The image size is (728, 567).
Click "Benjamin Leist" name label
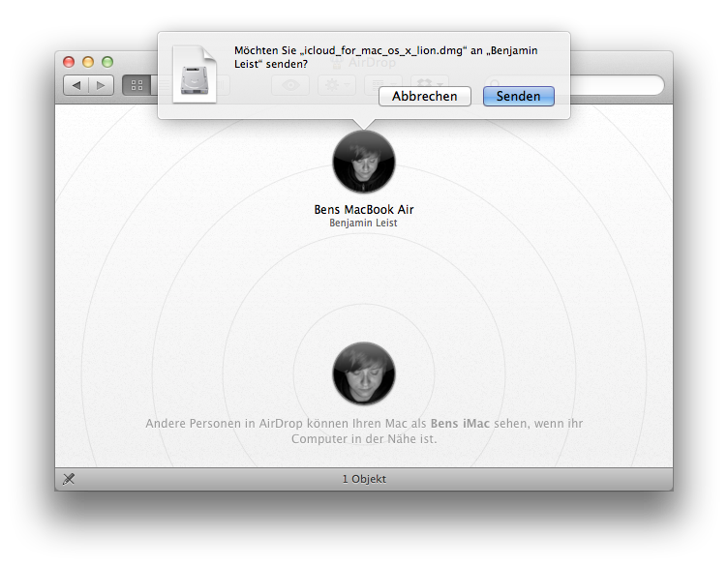364,224
